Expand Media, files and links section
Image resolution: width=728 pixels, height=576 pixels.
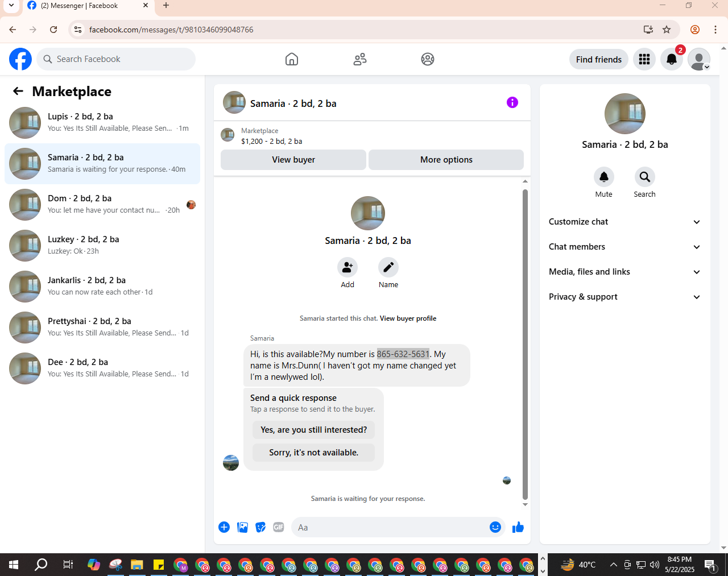(x=625, y=272)
